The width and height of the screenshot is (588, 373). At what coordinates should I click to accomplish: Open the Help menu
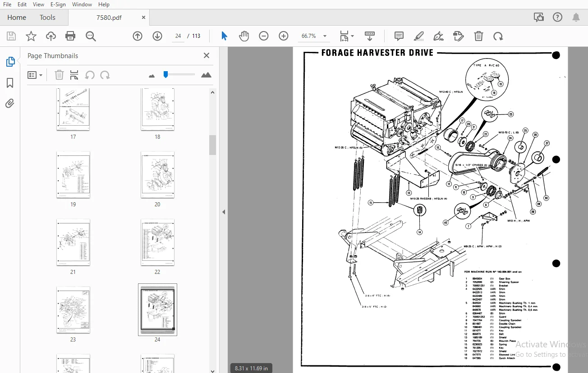104,5
